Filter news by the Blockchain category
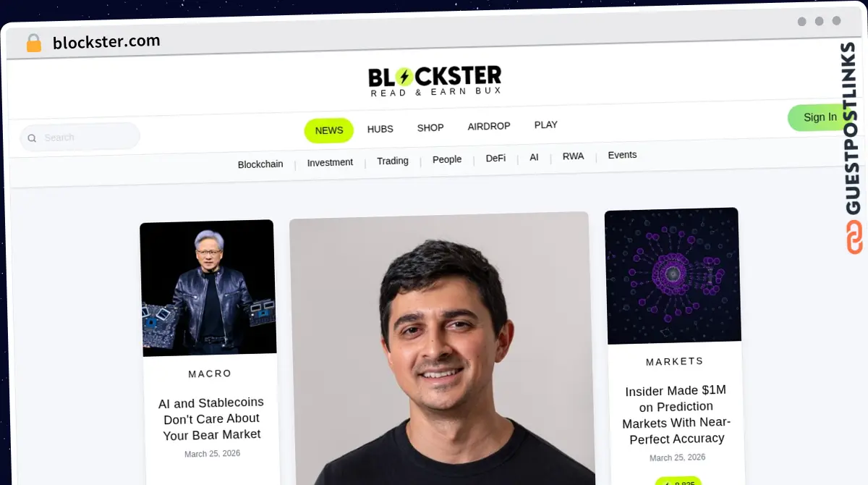This screenshot has height=485, width=868. coord(260,164)
